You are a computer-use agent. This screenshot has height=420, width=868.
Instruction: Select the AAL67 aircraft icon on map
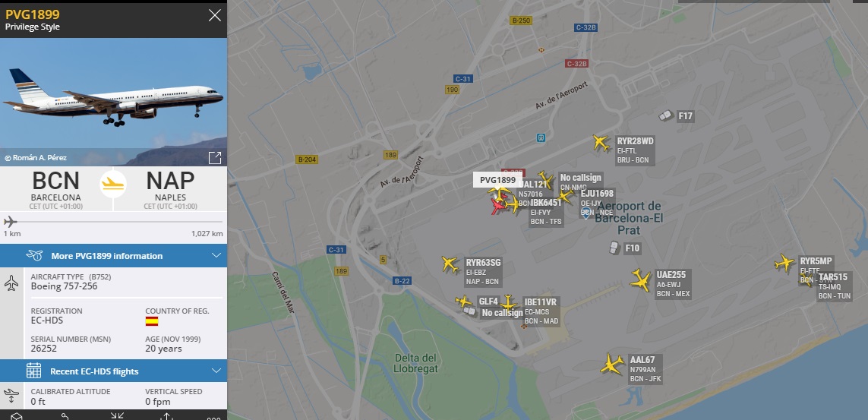pyautogui.click(x=612, y=365)
